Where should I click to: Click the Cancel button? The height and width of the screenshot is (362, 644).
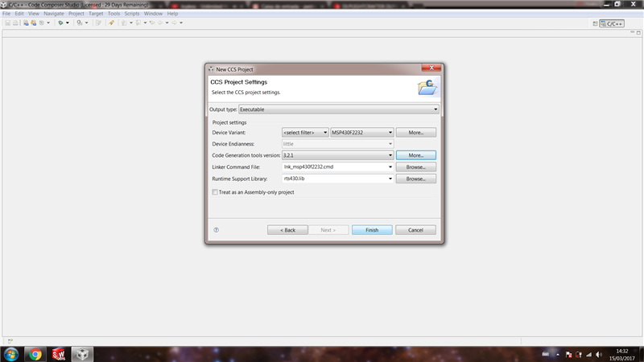[415, 230]
